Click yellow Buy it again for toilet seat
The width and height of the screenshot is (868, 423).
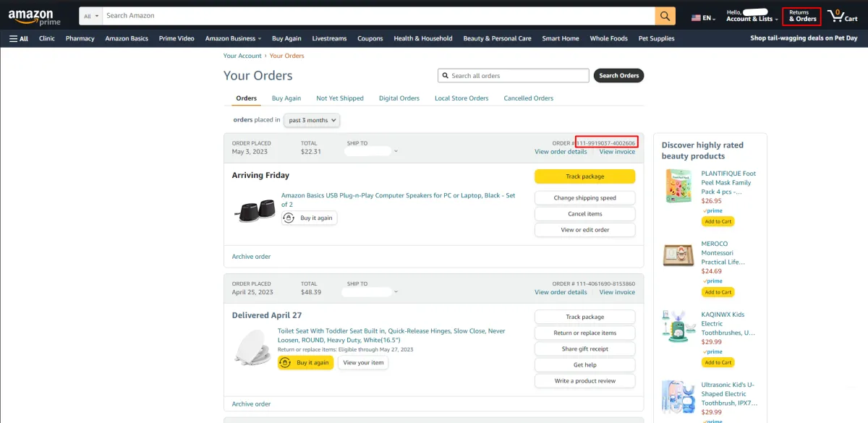(306, 363)
